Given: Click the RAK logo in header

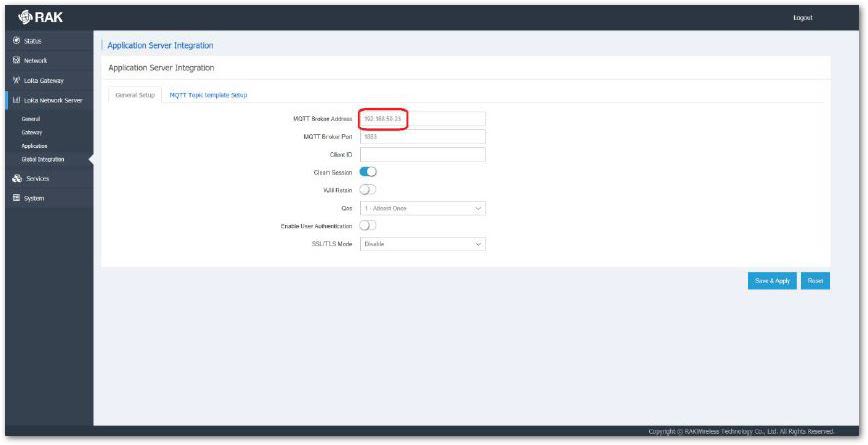Looking at the screenshot, I should 40,18.
